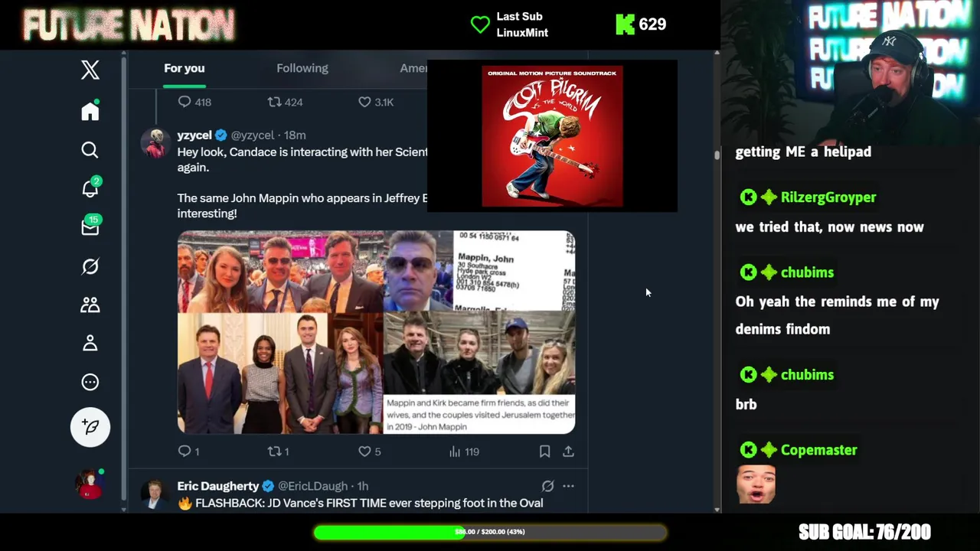The width and height of the screenshot is (980, 551).
Task: Click the Scott Pilgrim soundtrack album cover
Action: click(552, 136)
